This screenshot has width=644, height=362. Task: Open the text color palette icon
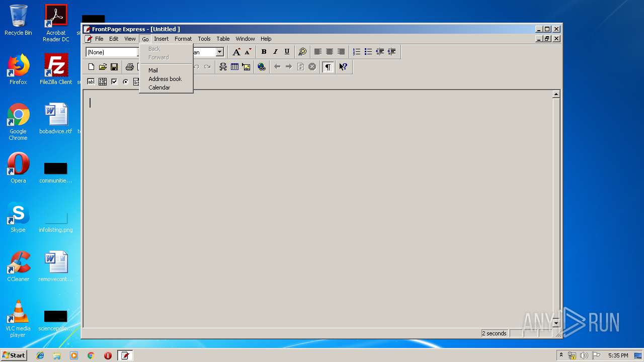click(302, 52)
